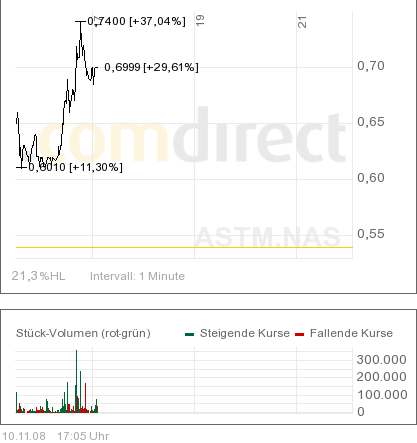Viewport: 417px width, 443px height.
Task: Click the yellow previous-close reference line
Action: [x=184, y=247]
